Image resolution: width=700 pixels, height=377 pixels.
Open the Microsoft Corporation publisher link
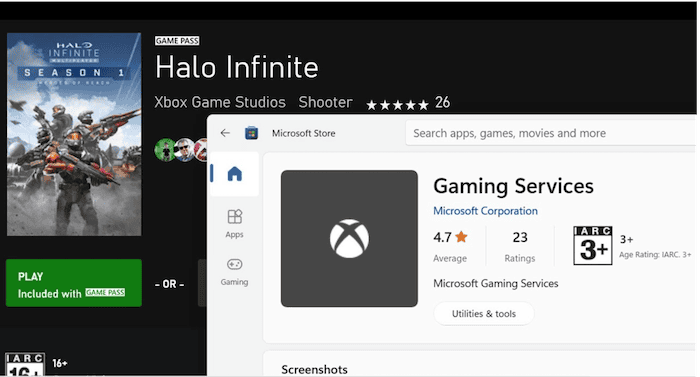pyautogui.click(x=485, y=211)
